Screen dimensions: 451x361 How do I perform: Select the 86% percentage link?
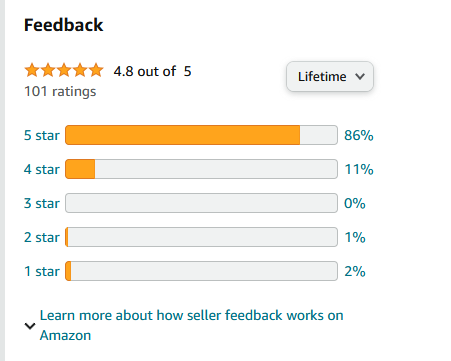pyautogui.click(x=359, y=135)
